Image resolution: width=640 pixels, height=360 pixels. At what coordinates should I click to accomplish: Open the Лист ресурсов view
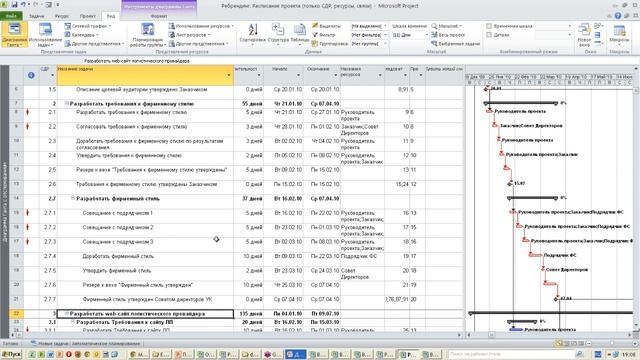pyautogui.click(x=189, y=35)
